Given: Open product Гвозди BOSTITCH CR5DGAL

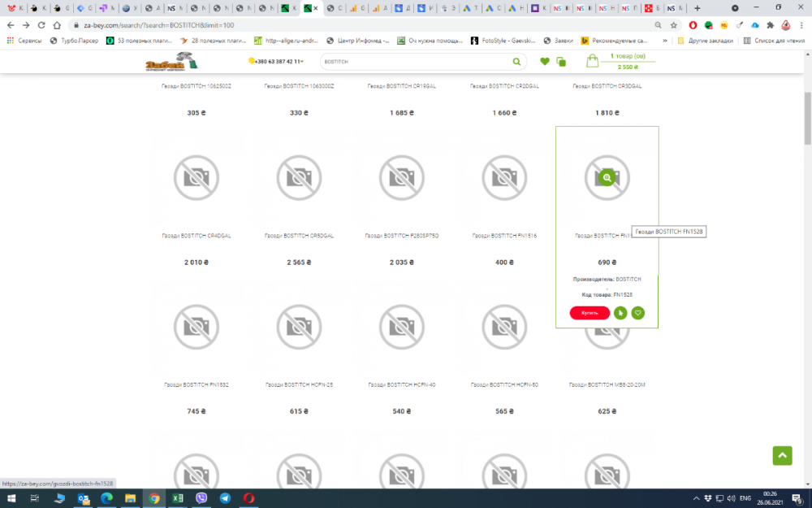Looking at the screenshot, I should pos(299,236).
